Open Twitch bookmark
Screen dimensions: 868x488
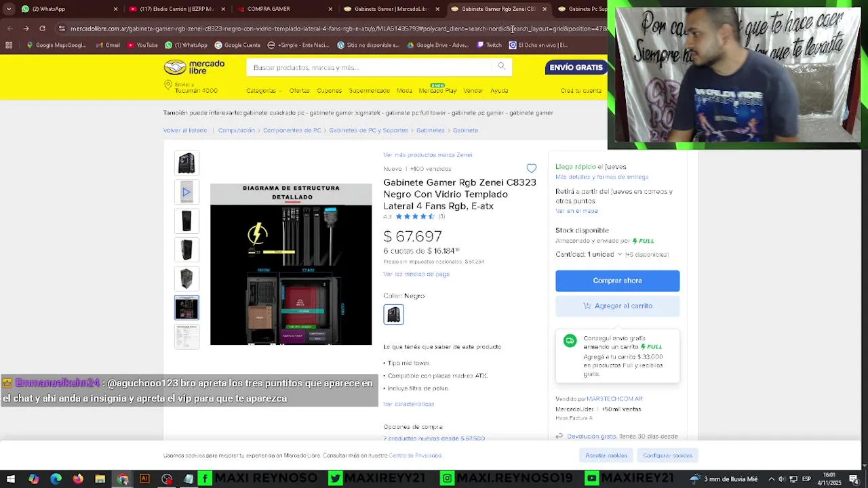click(x=490, y=45)
